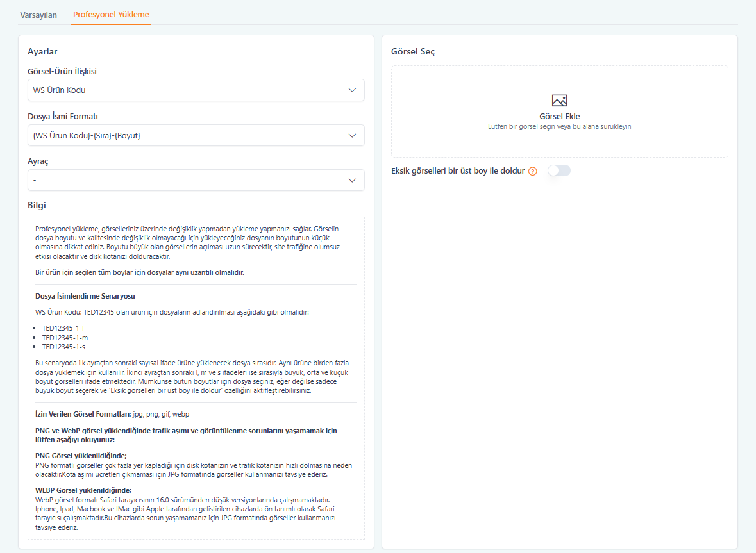The height and width of the screenshot is (553, 756).
Task: Click the Dosya İsimlendirme Senaryosu heading
Action: [x=85, y=296]
